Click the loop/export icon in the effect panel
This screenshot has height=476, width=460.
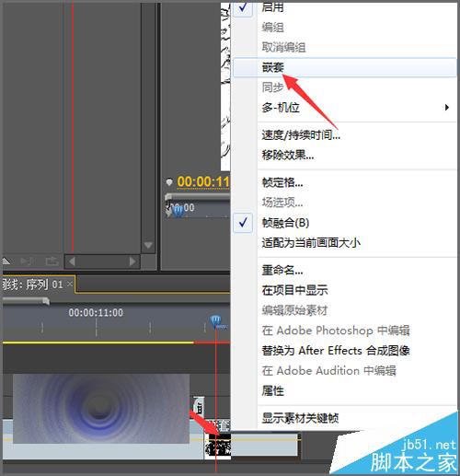coord(52,261)
